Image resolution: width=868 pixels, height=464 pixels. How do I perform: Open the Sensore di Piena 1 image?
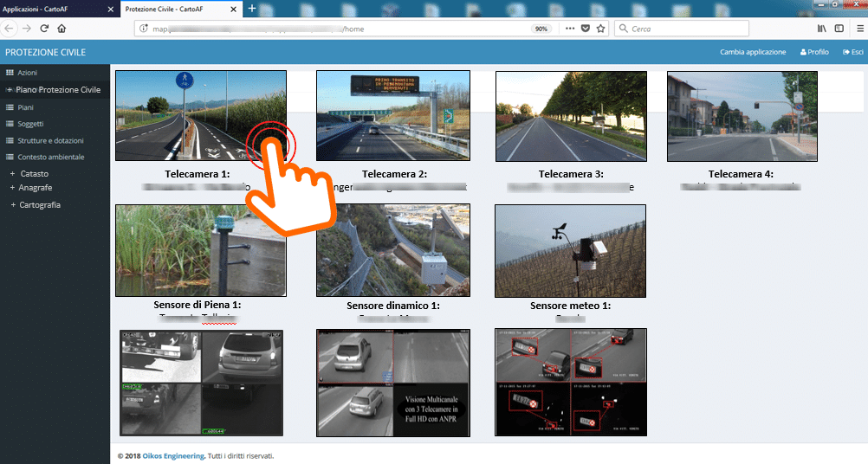click(201, 250)
